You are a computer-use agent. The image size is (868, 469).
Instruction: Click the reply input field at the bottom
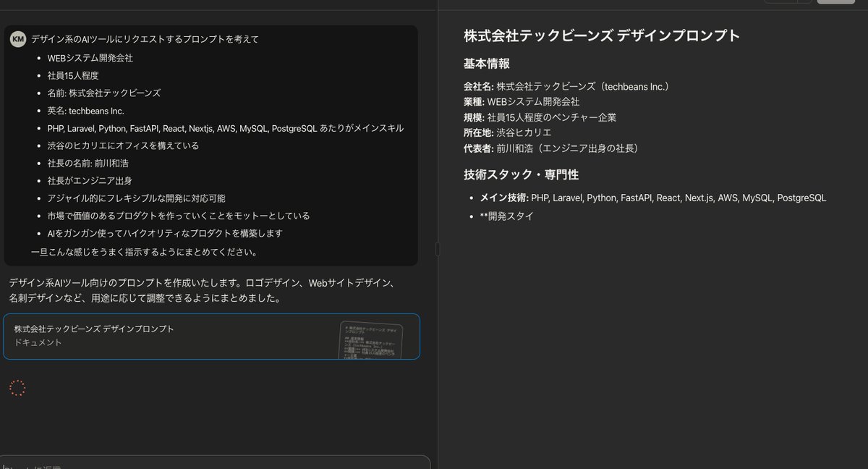click(x=217, y=462)
